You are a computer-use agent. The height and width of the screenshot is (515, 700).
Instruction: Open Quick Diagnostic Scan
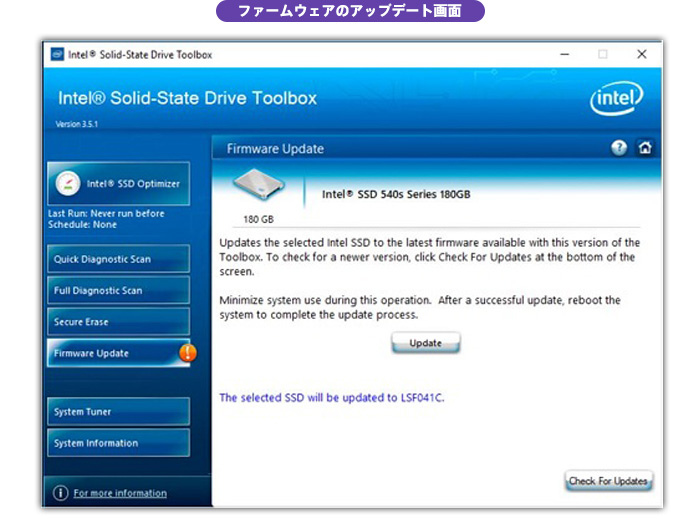point(118,259)
